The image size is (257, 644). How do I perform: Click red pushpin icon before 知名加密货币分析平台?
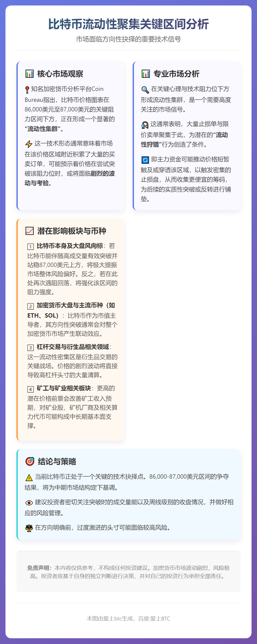pos(27,90)
